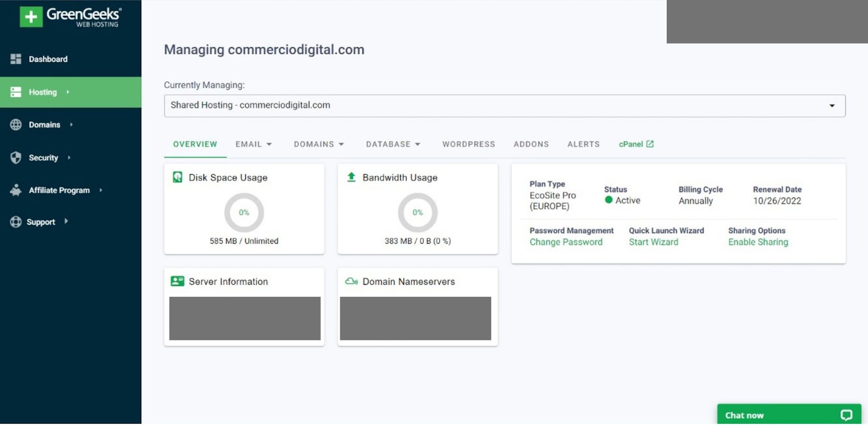
Task: Click the "383 MB / 0 B (0 %)" text
Action: click(418, 241)
